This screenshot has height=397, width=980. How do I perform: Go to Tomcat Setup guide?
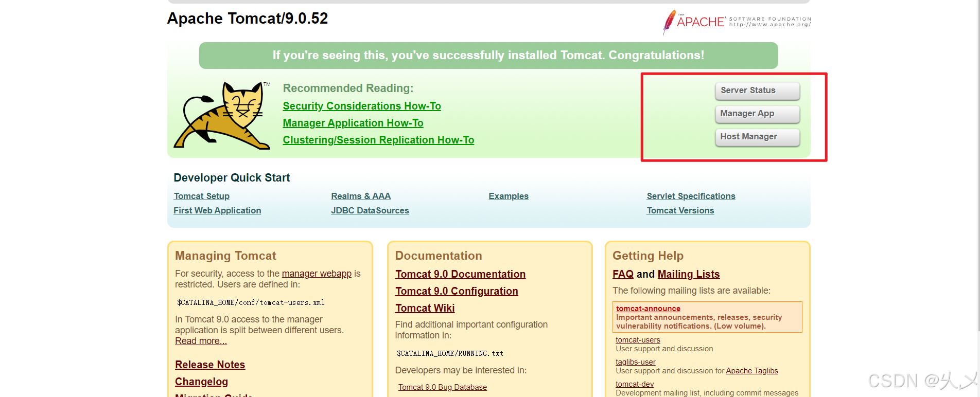[x=202, y=196]
